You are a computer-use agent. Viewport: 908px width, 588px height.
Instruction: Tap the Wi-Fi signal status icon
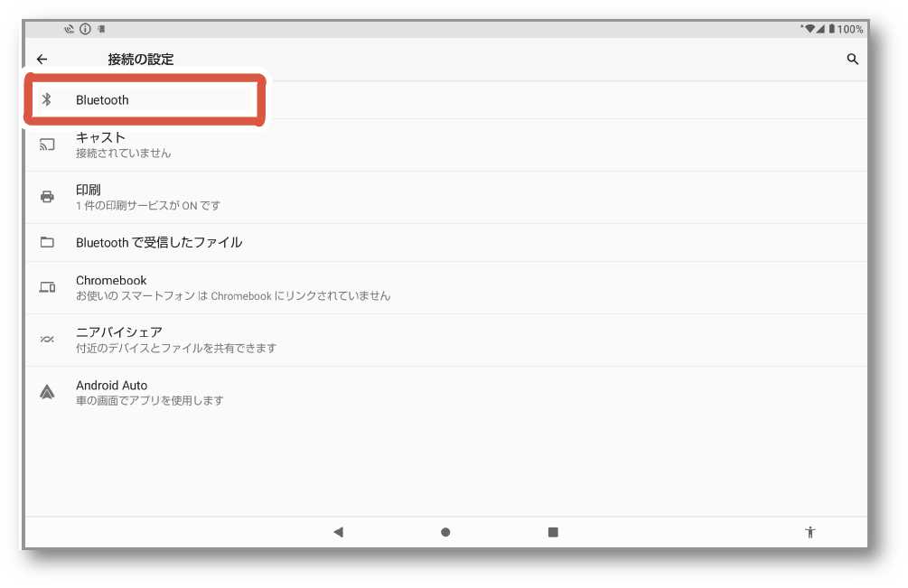click(809, 29)
